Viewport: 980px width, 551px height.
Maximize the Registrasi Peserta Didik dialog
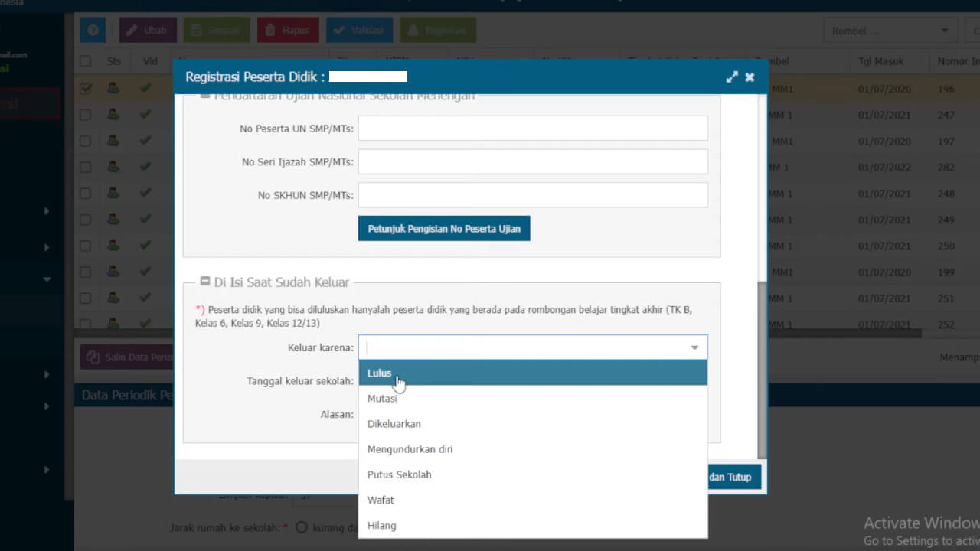[732, 77]
